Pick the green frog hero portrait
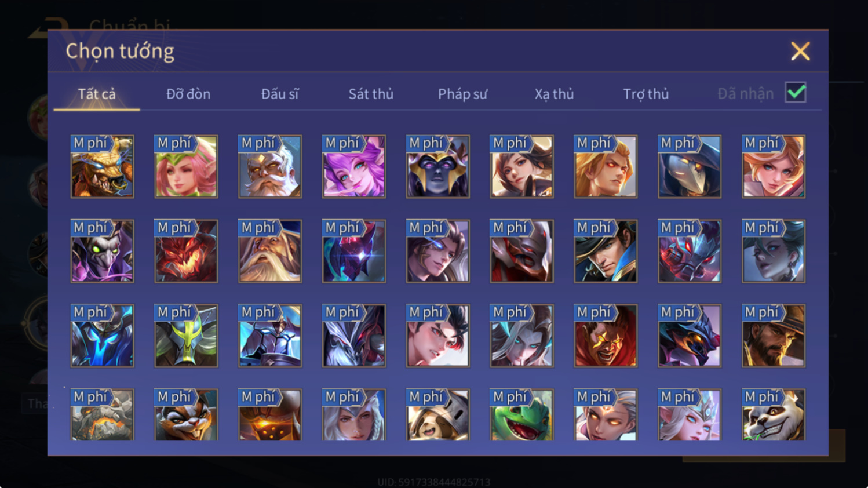The image size is (868, 488). click(521, 414)
